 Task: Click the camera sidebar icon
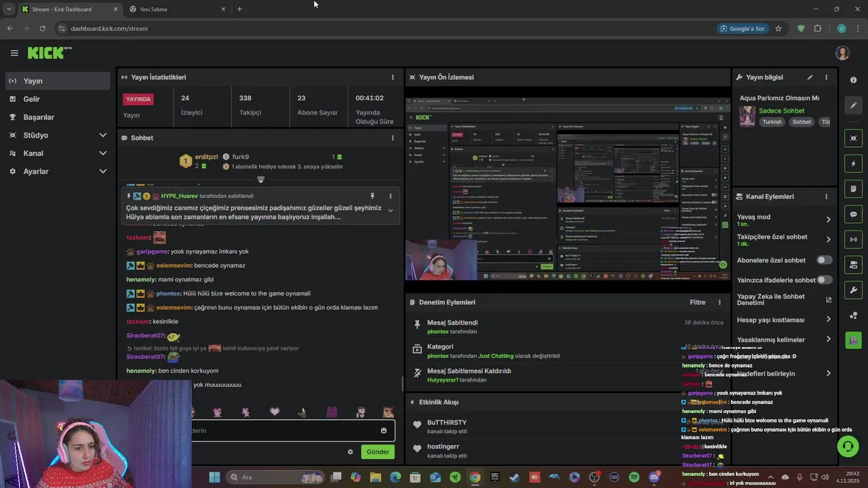click(x=853, y=264)
